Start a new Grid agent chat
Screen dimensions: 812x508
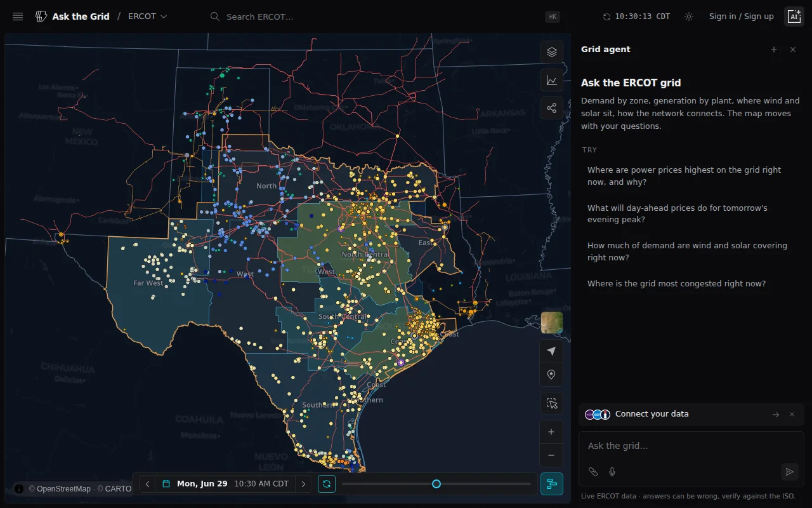[774, 50]
